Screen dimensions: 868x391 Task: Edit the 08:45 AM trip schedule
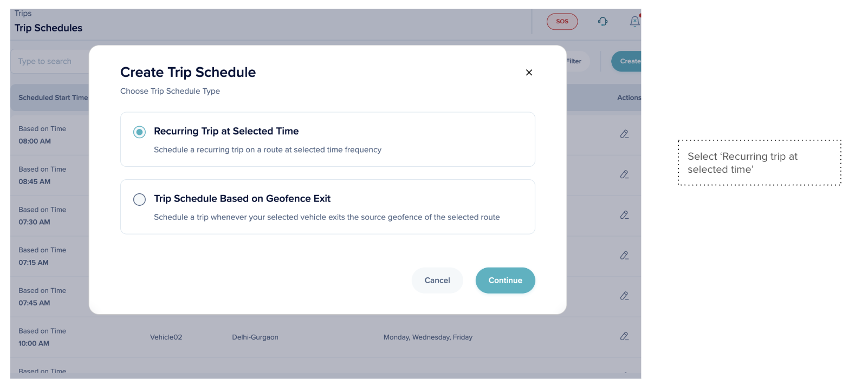[x=624, y=174]
